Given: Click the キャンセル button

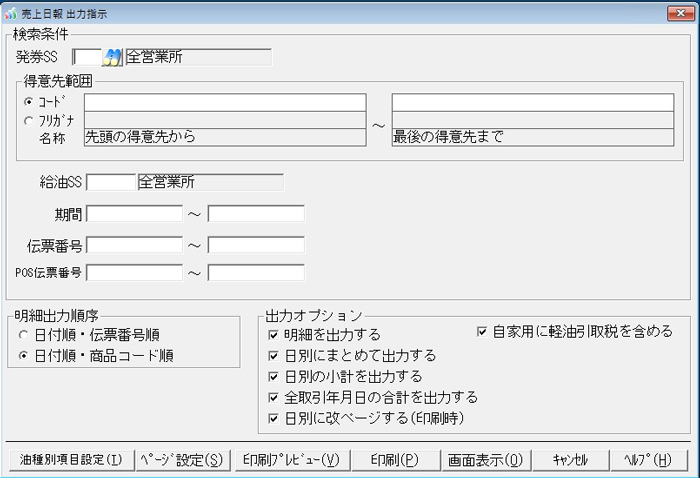Looking at the screenshot, I should click(x=569, y=460).
